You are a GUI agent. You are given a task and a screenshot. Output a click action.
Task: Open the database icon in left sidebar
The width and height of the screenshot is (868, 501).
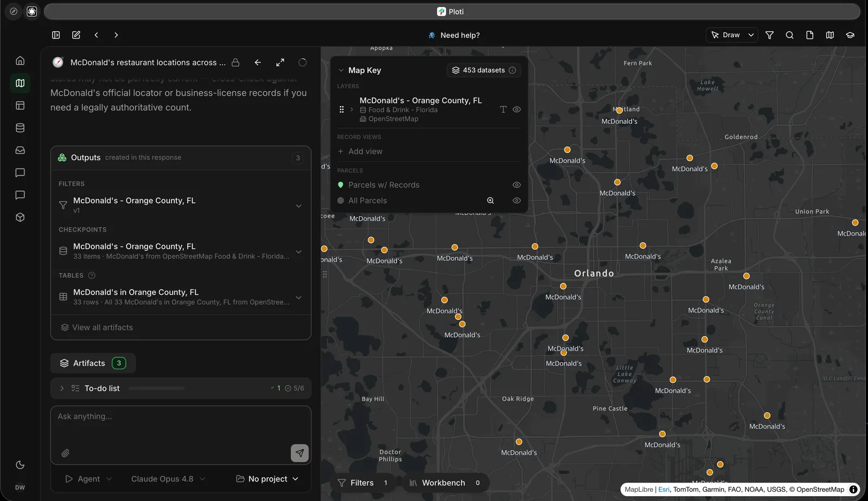[x=20, y=128]
